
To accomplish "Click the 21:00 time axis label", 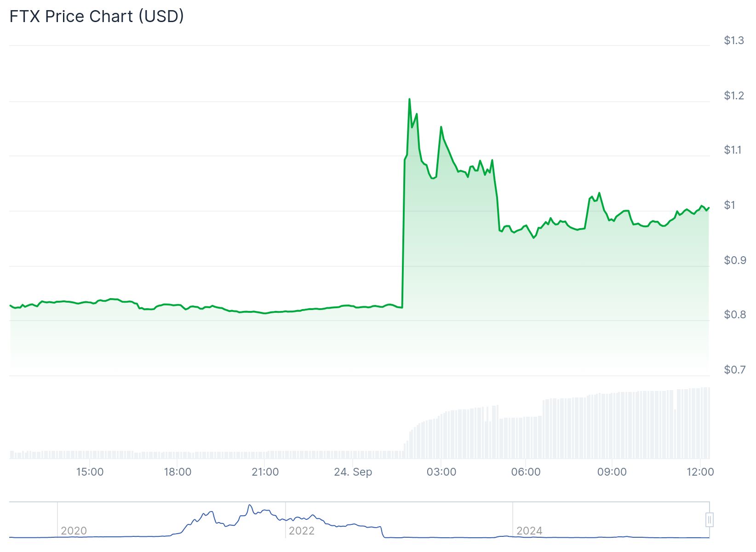I will pyautogui.click(x=265, y=472).
